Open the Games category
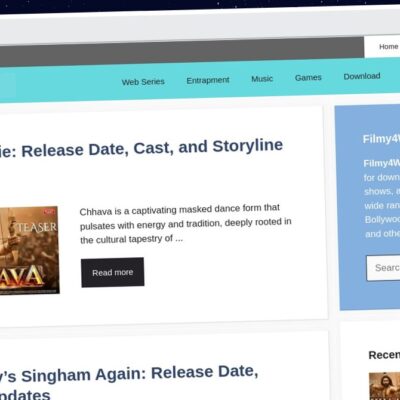The width and height of the screenshot is (400, 400). pos(308,77)
